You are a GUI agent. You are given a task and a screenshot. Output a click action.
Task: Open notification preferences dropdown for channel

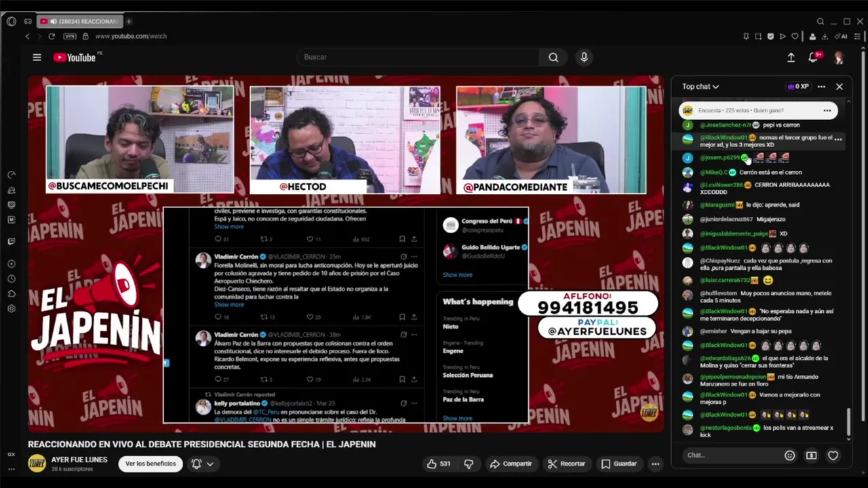pos(203,464)
